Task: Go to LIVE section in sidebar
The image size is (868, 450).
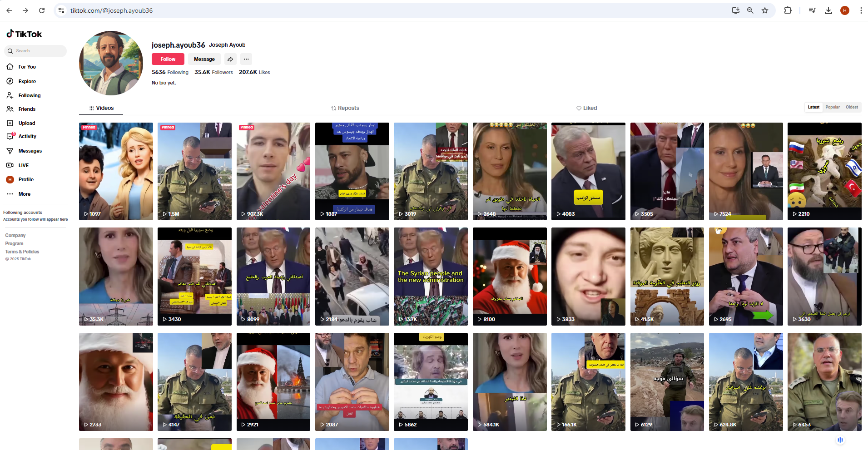Action: 23,165
